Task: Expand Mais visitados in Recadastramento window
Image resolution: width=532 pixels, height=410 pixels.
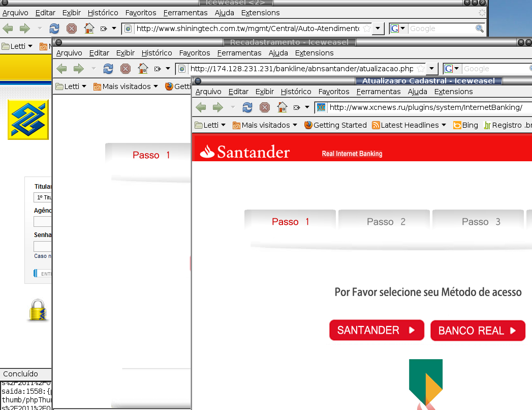Action: (126, 86)
